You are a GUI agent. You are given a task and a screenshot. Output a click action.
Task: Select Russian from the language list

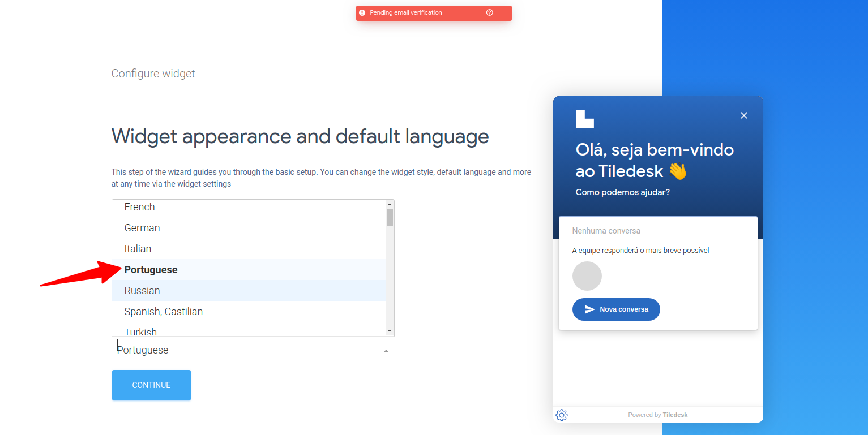[x=249, y=291]
